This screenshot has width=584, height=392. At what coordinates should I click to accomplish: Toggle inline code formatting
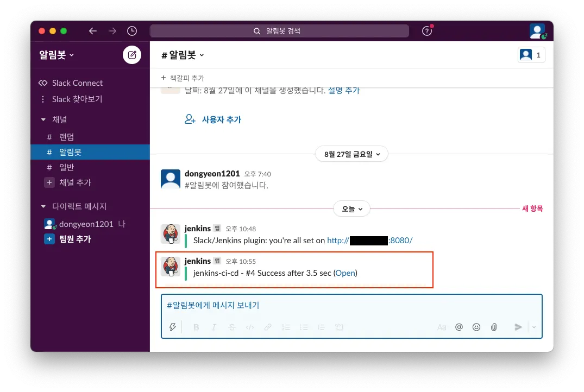[x=250, y=327]
